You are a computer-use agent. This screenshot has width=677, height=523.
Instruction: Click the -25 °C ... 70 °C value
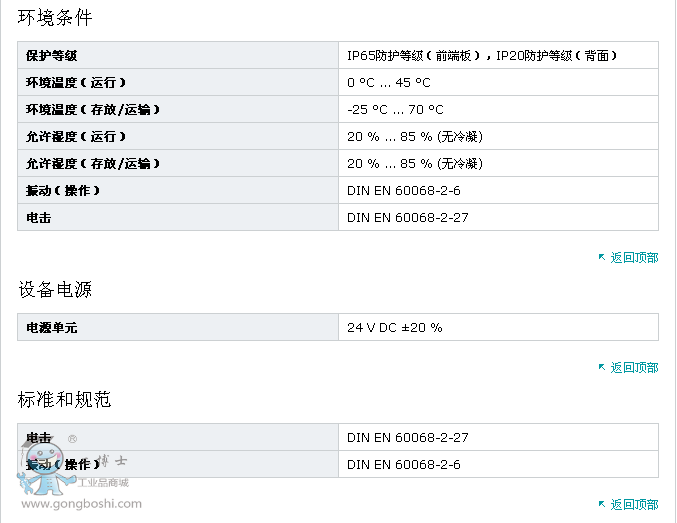pyautogui.click(x=395, y=110)
